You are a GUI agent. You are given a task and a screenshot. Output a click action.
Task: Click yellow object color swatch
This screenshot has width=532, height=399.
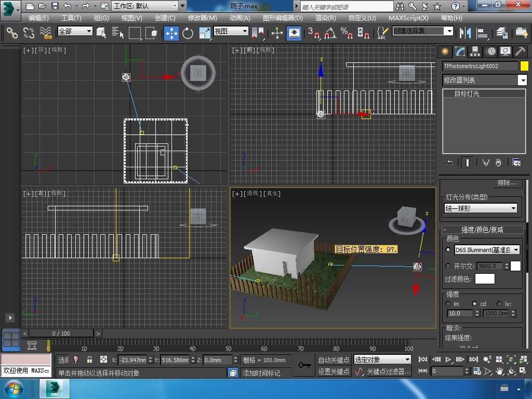pos(524,66)
